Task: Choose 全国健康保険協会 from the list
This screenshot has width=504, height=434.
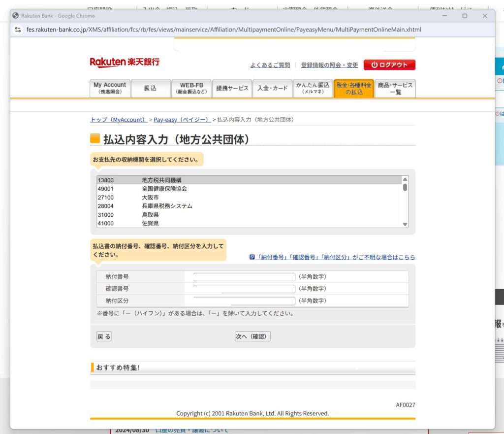Action: 164,189
